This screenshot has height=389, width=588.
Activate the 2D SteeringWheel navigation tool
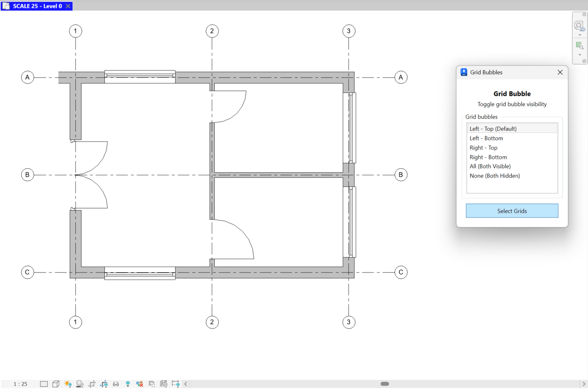click(x=580, y=25)
